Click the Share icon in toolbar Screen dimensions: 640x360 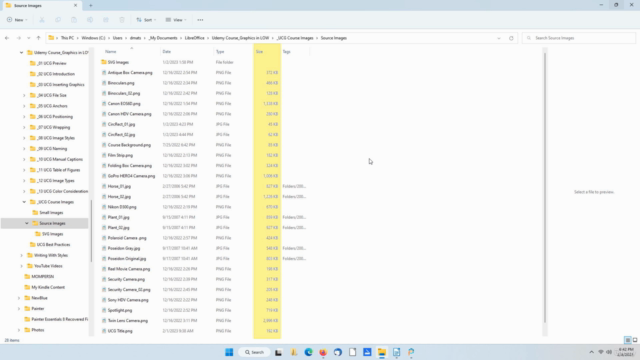106,20
